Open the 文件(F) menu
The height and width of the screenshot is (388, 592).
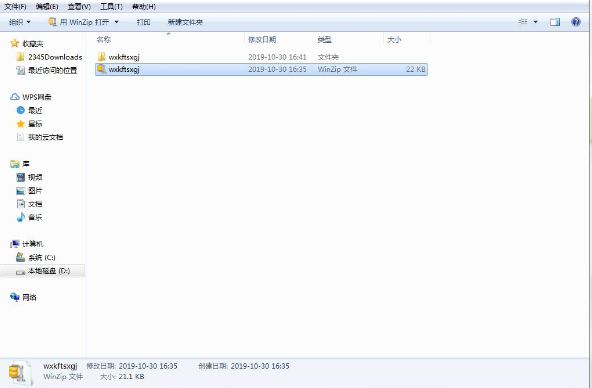coord(15,7)
